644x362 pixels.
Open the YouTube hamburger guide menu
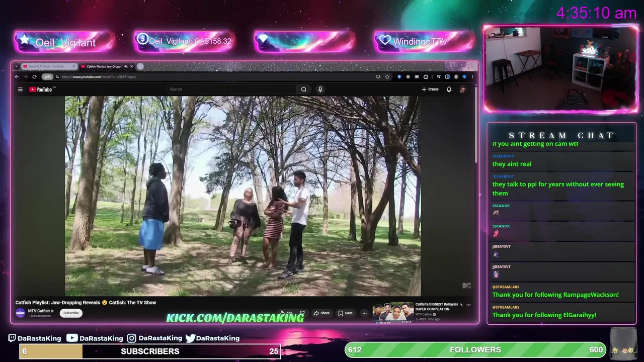click(20, 89)
